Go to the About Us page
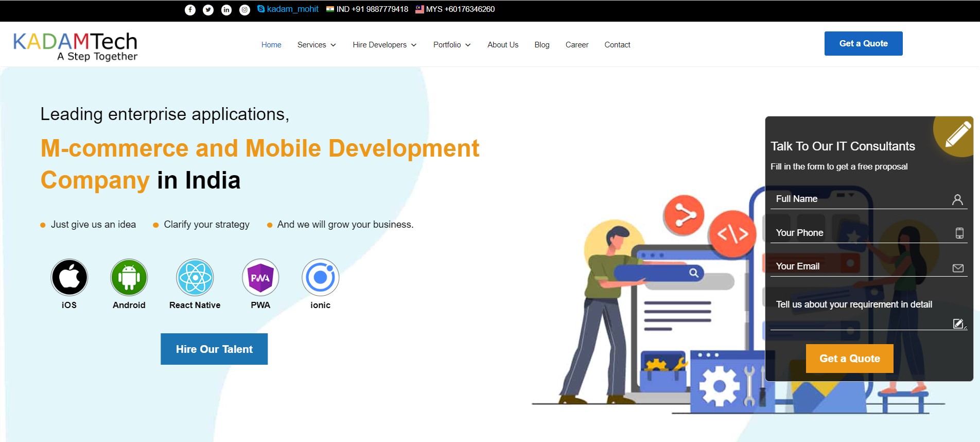Viewport: 980px width, 442px height. pos(503,45)
